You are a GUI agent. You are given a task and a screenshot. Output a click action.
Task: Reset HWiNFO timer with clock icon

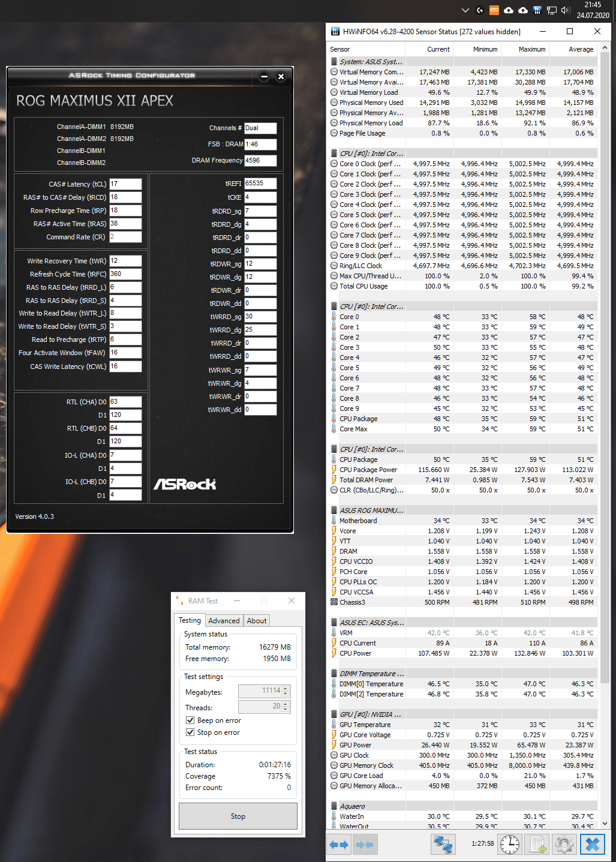click(510, 845)
